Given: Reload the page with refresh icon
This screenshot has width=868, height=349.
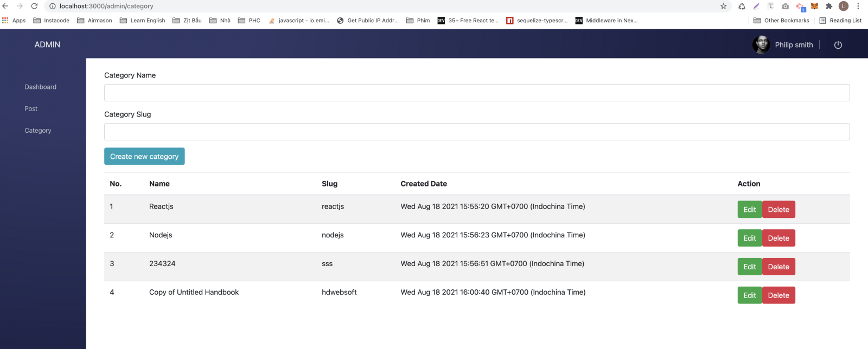Looking at the screenshot, I should (34, 6).
